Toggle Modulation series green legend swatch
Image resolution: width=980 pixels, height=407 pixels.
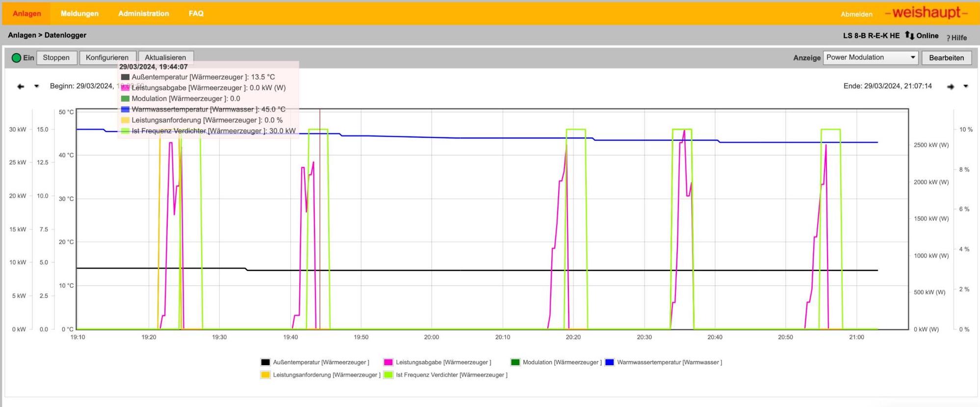[x=515, y=362]
